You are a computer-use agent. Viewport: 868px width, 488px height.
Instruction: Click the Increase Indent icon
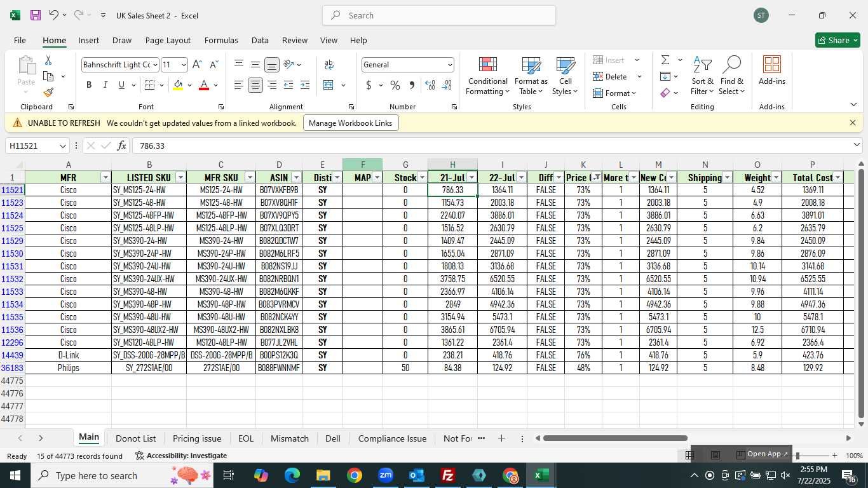point(304,85)
